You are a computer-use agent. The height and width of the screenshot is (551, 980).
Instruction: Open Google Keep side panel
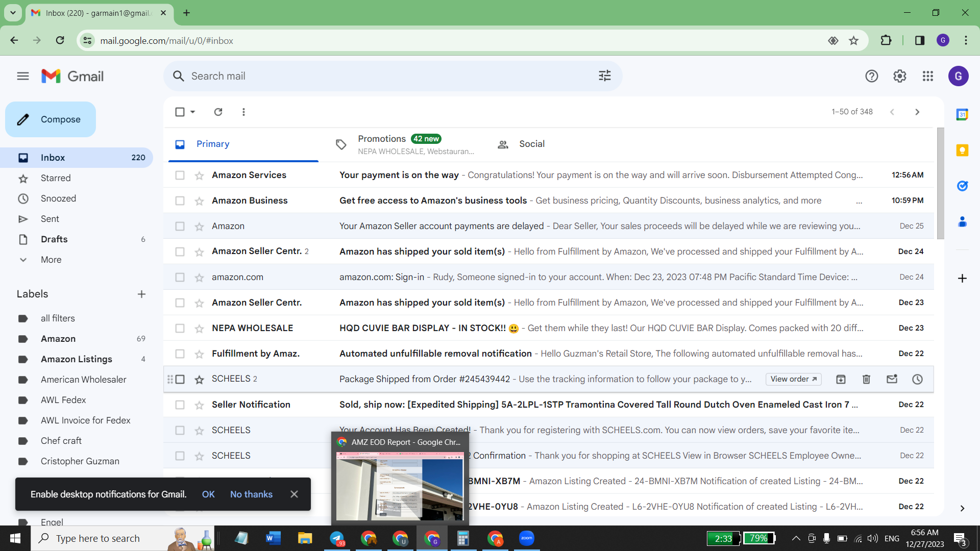tap(962, 151)
